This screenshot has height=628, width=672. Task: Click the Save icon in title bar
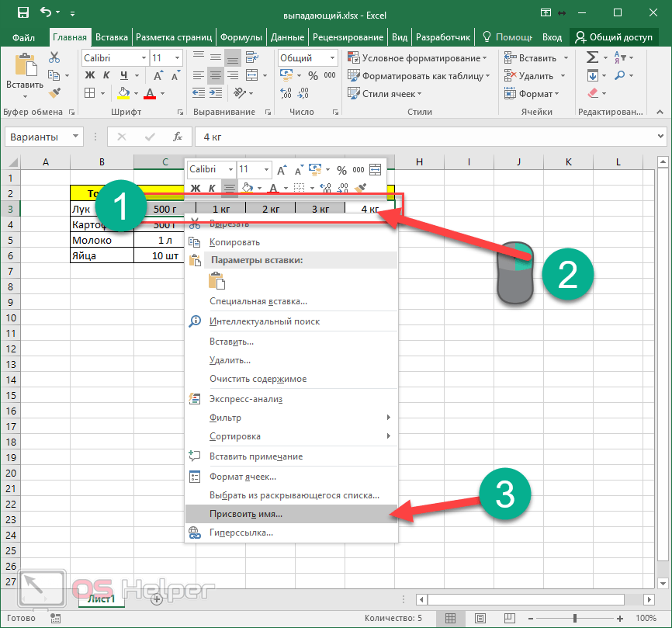tap(23, 12)
